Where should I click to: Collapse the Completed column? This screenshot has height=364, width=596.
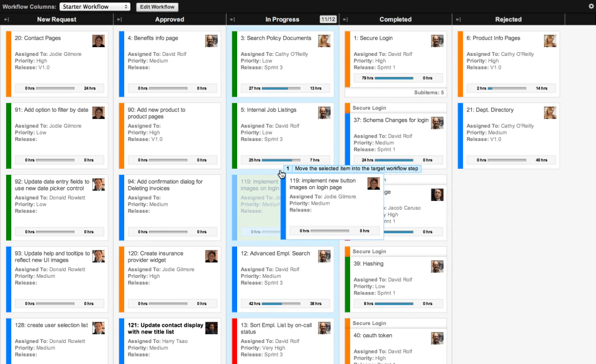[x=346, y=19]
